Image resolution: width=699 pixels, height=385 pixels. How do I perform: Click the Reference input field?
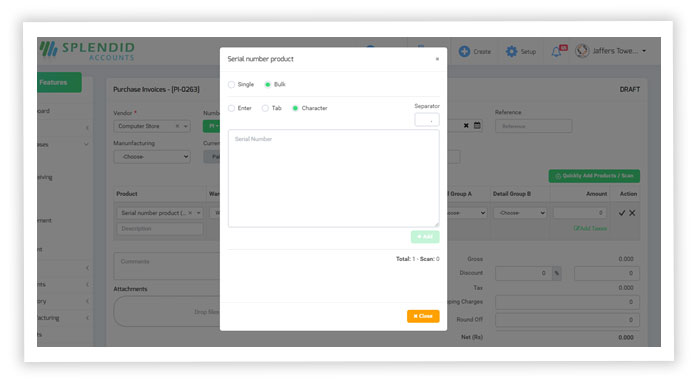533,126
